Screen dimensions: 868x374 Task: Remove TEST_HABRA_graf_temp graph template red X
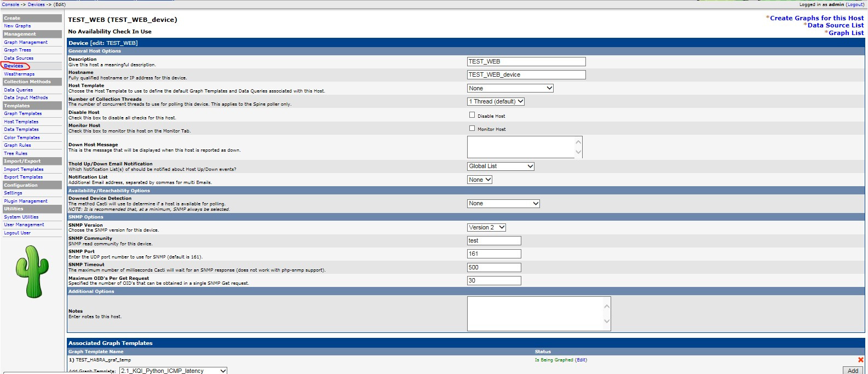pyautogui.click(x=860, y=360)
